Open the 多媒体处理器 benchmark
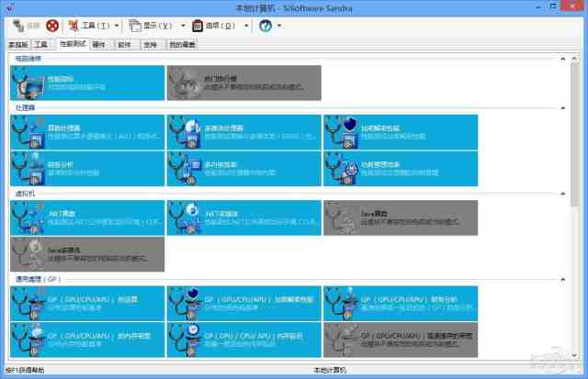 (243, 132)
